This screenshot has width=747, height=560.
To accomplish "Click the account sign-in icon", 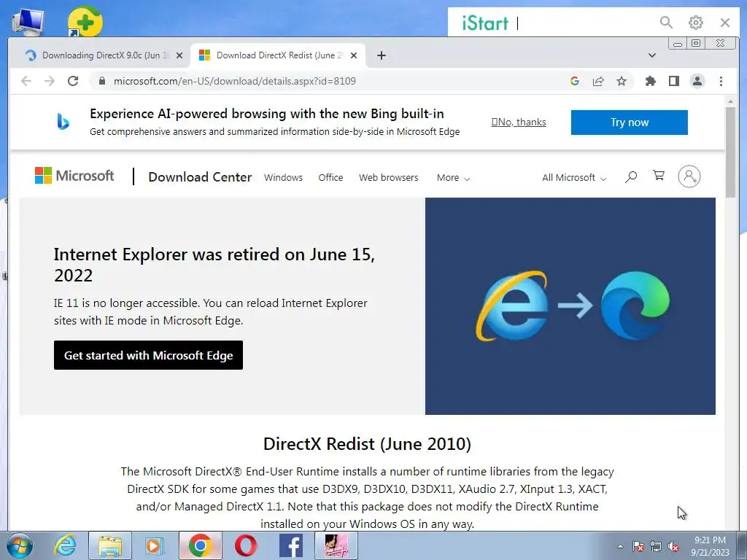I will tap(689, 176).
